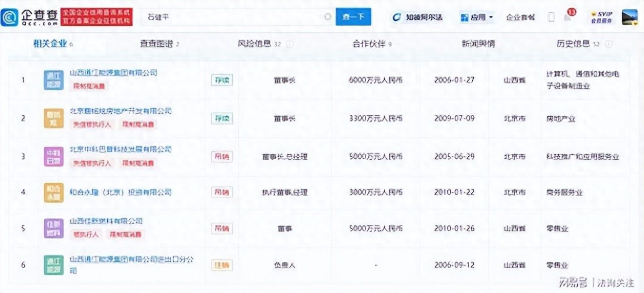The image size is (644, 293).
Task: Switch to the 合作伙伴 tab
Action: [372, 44]
